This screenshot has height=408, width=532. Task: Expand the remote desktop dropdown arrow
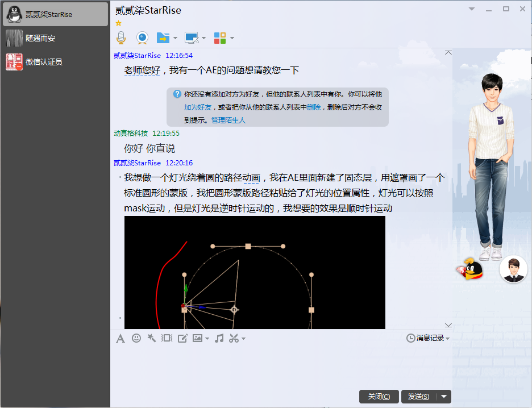(203, 38)
